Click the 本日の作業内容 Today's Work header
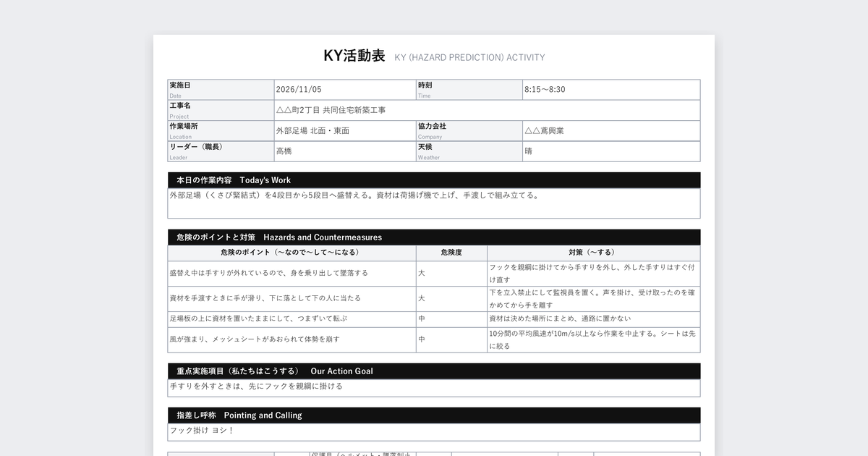This screenshot has height=456, width=868. click(x=434, y=180)
